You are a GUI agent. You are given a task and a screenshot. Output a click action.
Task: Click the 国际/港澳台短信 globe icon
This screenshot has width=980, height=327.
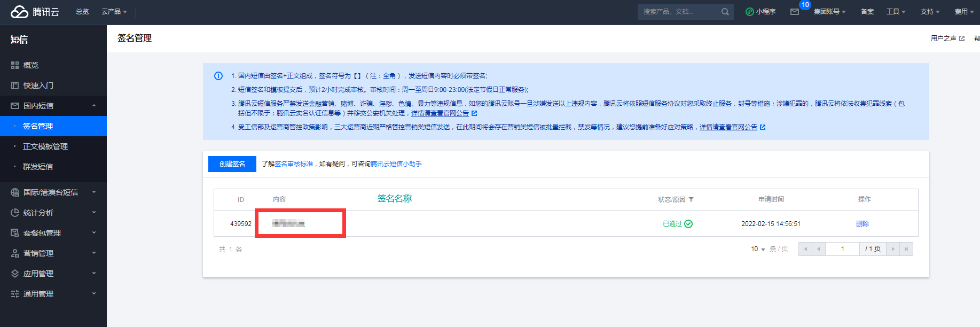[x=15, y=192]
